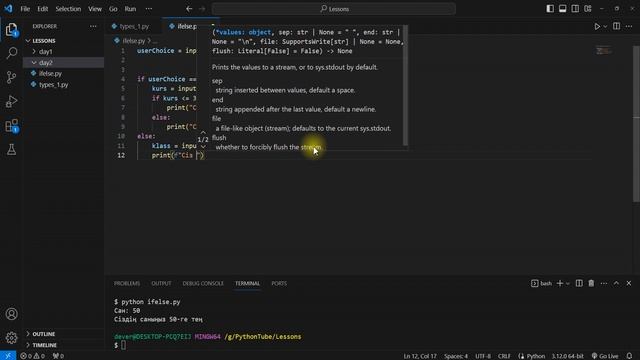The image size is (640, 360).
Task: Change encoding via UTF-8 status item
Action: point(483,356)
